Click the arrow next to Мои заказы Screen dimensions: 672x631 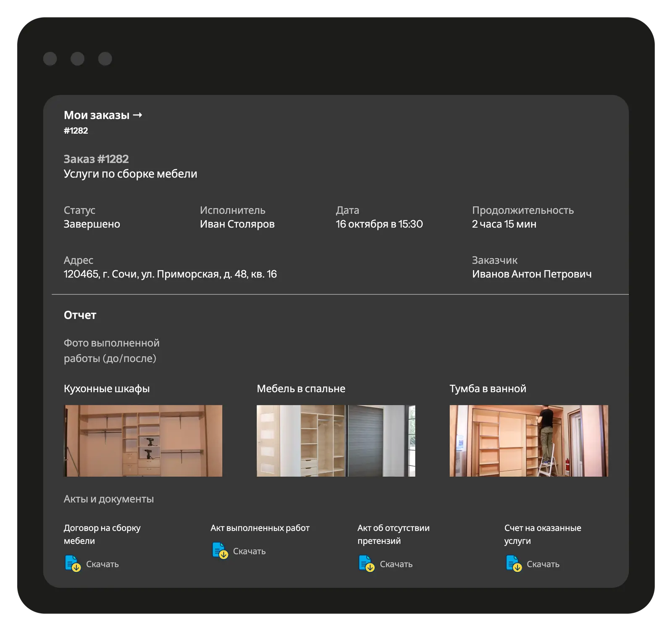tap(137, 115)
